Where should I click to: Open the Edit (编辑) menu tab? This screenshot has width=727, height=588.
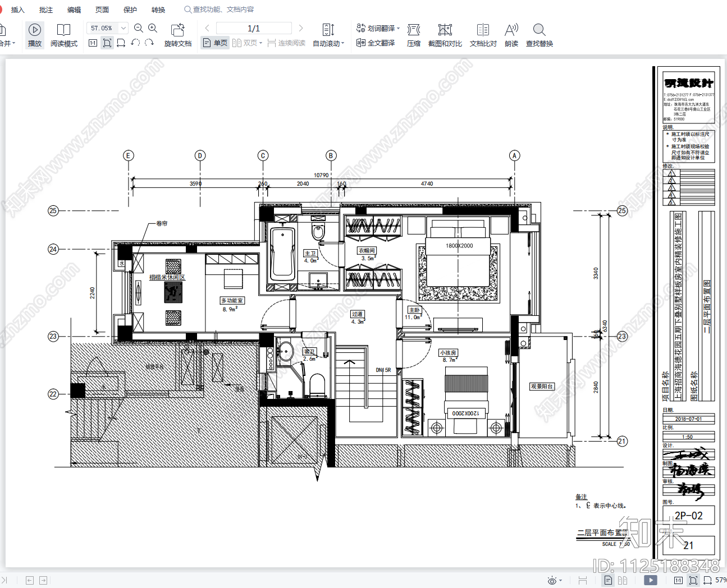[x=74, y=10]
